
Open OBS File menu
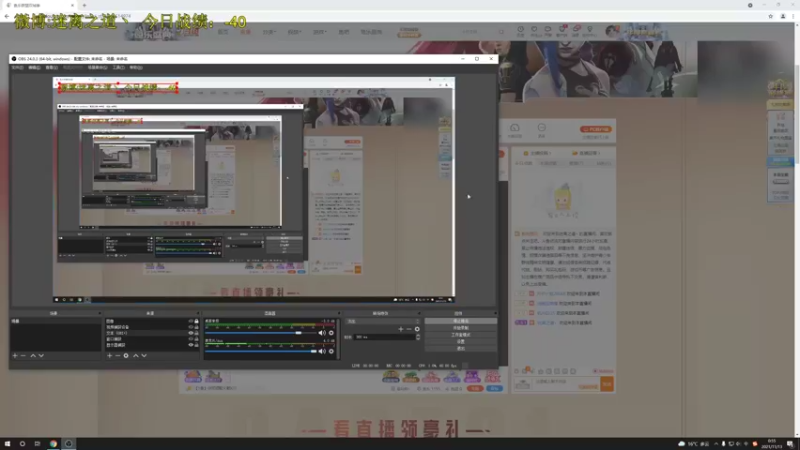click(17, 67)
